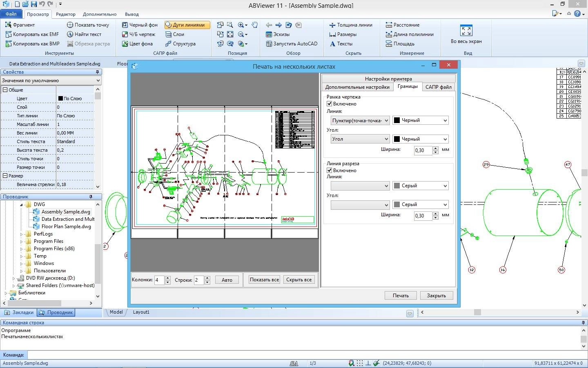Screen dimensions: 588x368
Task: Click the Печать button
Action: pos(401,296)
